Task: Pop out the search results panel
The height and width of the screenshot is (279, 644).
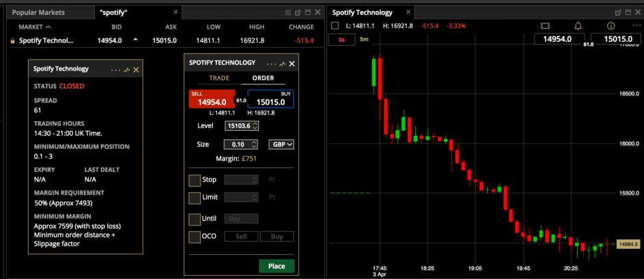Action: 298,12
